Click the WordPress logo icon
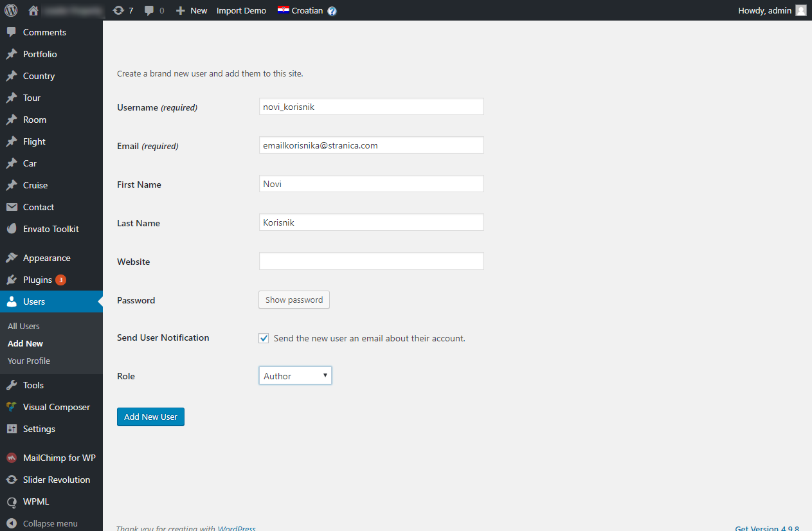This screenshot has width=812, height=531. (x=11, y=10)
